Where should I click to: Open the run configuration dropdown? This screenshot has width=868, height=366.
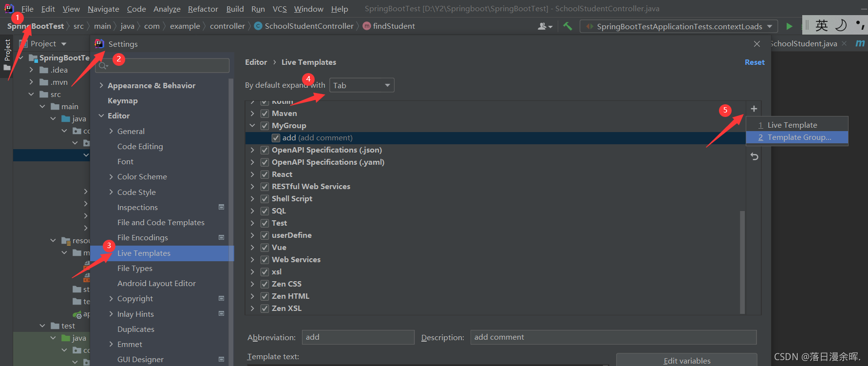point(679,26)
